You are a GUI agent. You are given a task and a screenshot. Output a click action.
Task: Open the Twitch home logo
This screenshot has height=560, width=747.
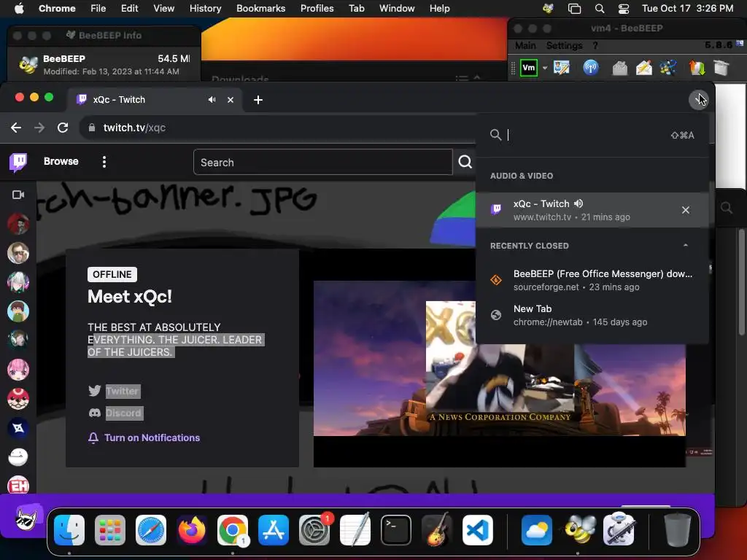18,162
